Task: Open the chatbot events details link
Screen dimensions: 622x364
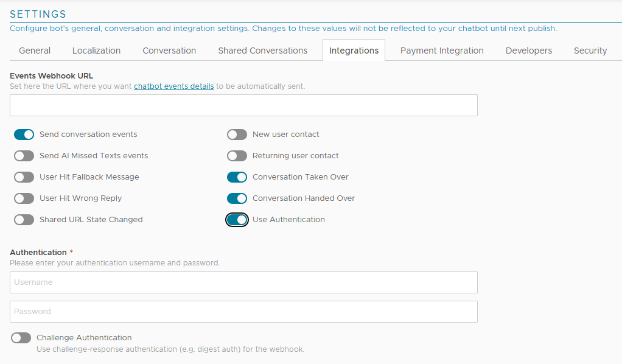Action: coord(173,86)
